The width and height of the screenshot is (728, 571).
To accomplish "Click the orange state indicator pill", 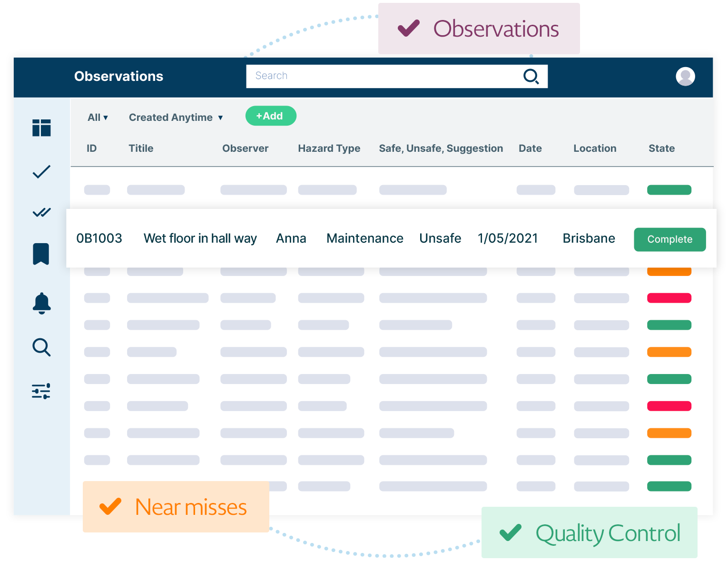I will 669,352.
